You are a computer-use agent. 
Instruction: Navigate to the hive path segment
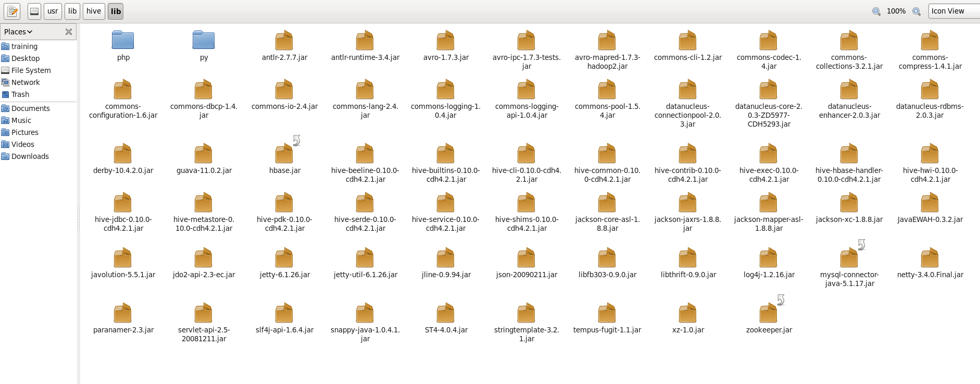[x=94, y=11]
